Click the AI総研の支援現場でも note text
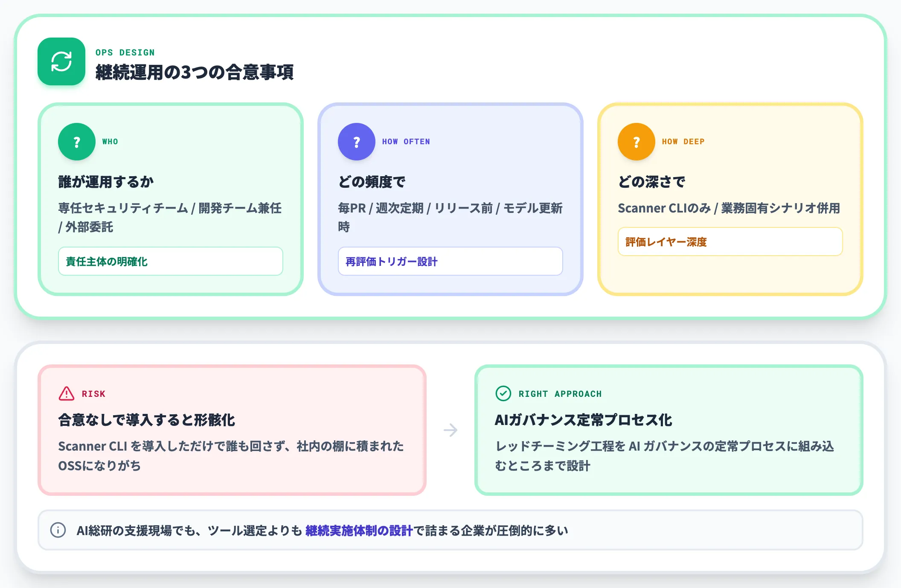The height and width of the screenshot is (588, 901). click(323, 530)
